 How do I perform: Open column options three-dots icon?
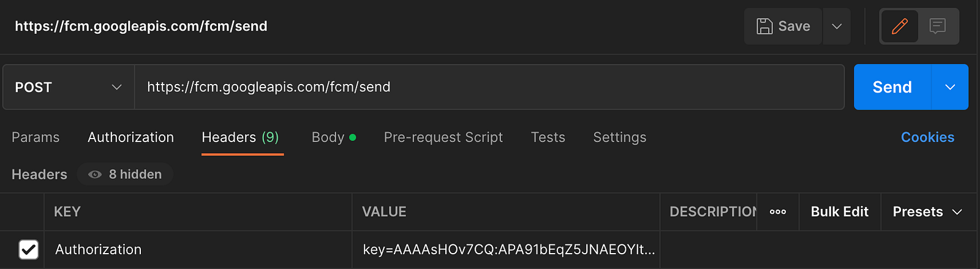coord(778,212)
